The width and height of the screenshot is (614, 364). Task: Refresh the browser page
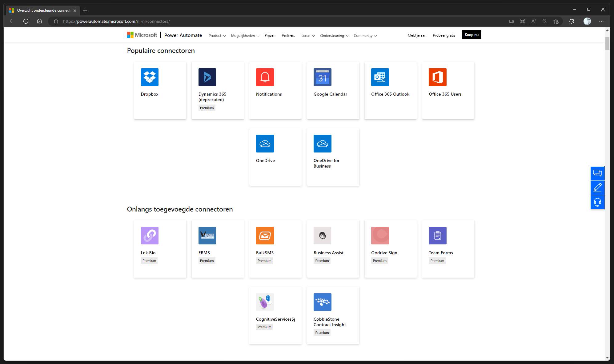[x=26, y=21]
